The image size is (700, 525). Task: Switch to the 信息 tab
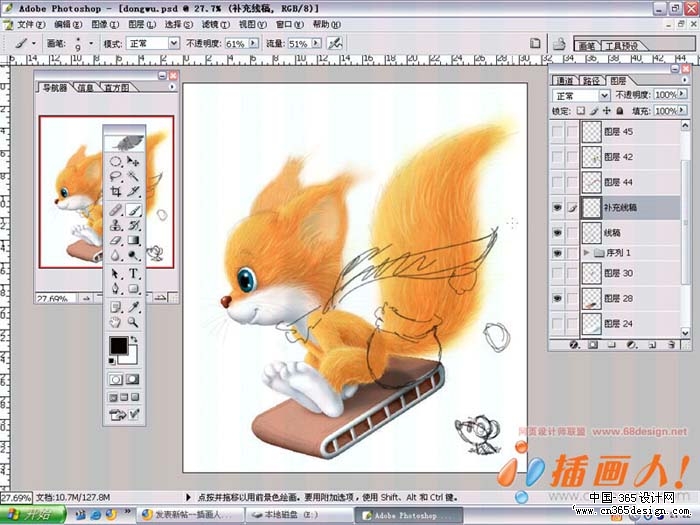tap(86, 88)
